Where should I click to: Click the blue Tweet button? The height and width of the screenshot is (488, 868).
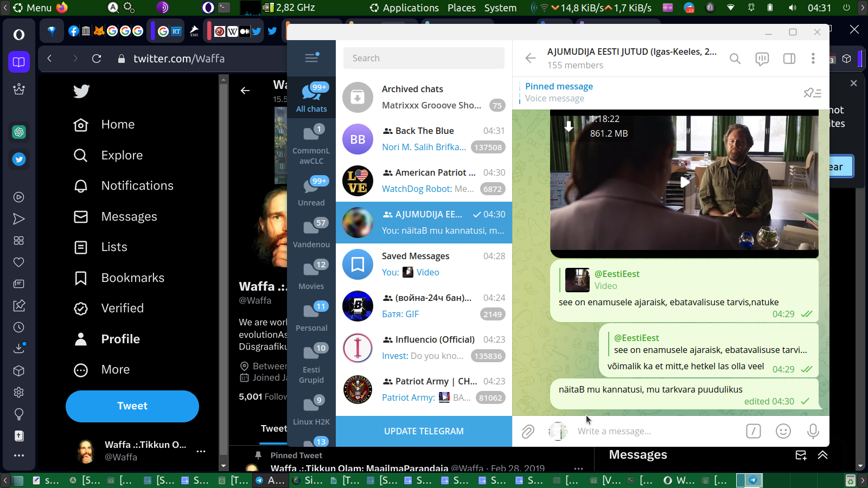(x=132, y=406)
